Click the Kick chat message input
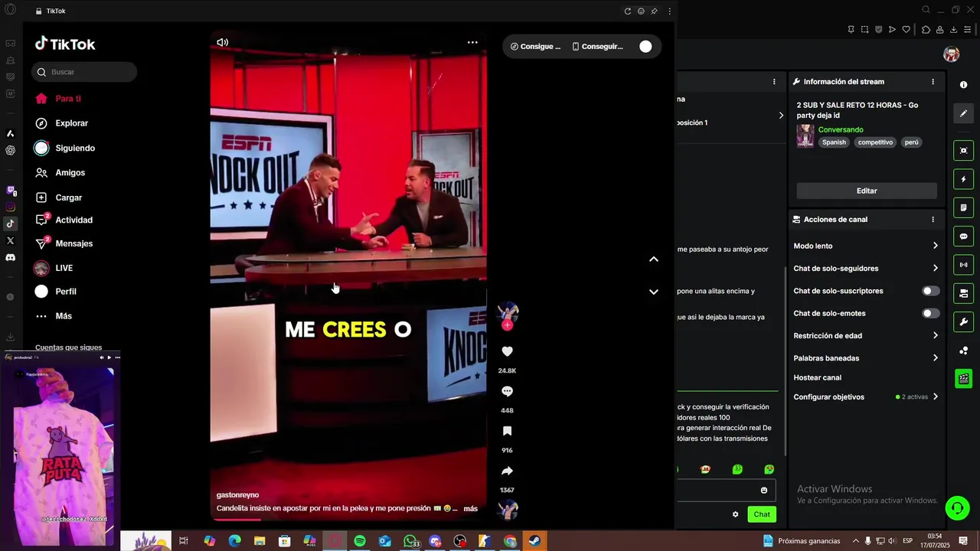Image resolution: width=980 pixels, height=551 pixels. [726, 491]
